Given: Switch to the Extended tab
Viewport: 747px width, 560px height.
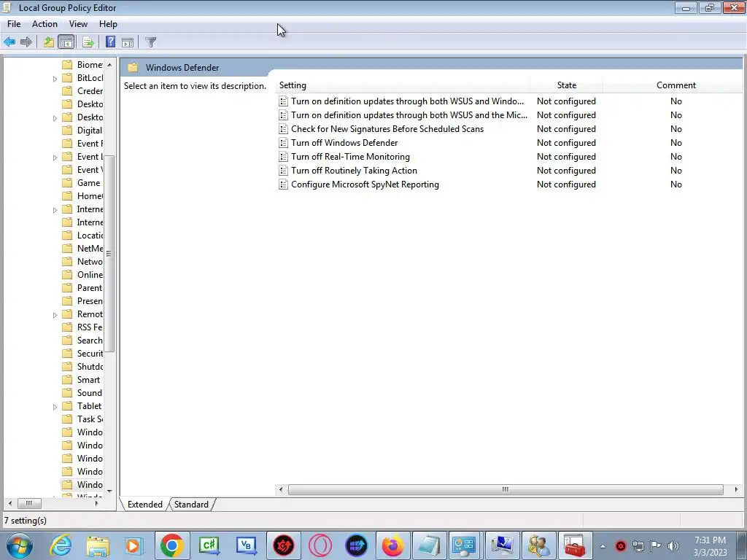Looking at the screenshot, I should pyautogui.click(x=145, y=505).
